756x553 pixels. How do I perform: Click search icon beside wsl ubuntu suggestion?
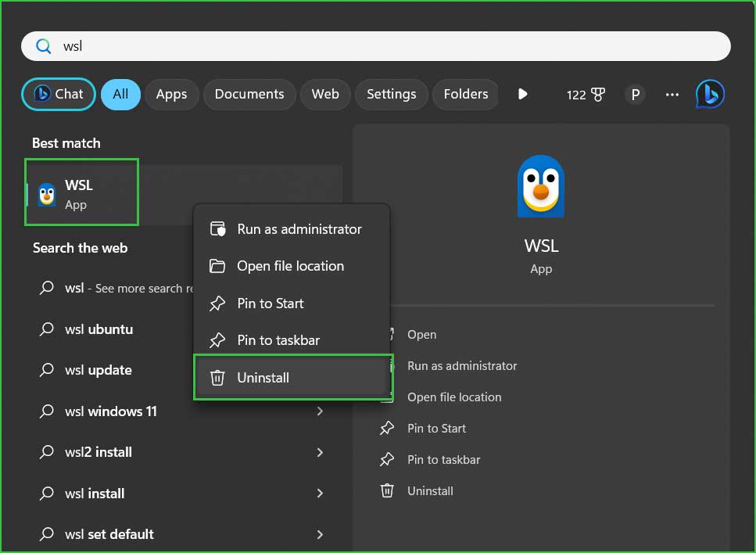46,329
